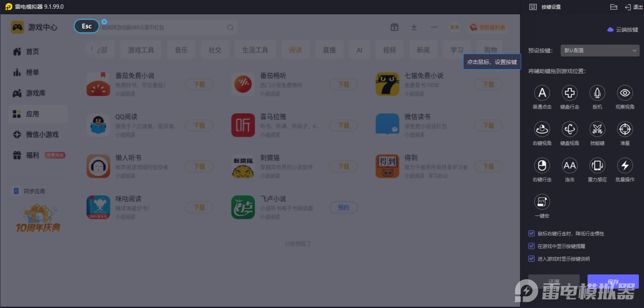Click the search box in 游戏中心
This screenshot has width=644, height=308.
click(162, 27)
